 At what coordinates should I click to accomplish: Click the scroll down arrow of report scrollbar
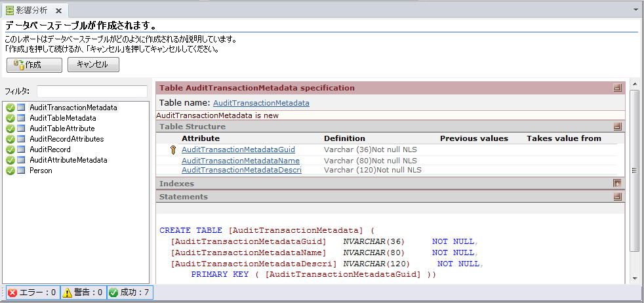click(634, 279)
